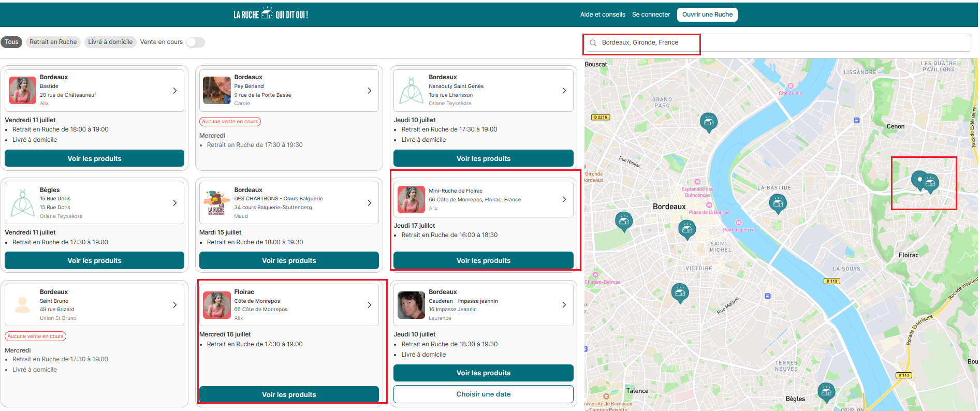The width and height of the screenshot is (980, 411).
Task: Open Aide et conseils
Action: coord(603,14)
